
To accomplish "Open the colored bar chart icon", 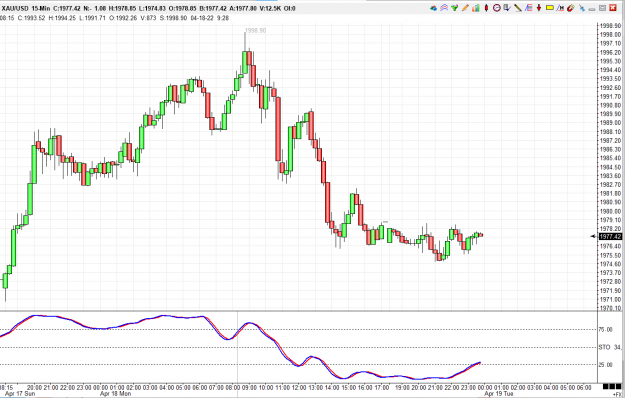I will (x=476, y=8).
